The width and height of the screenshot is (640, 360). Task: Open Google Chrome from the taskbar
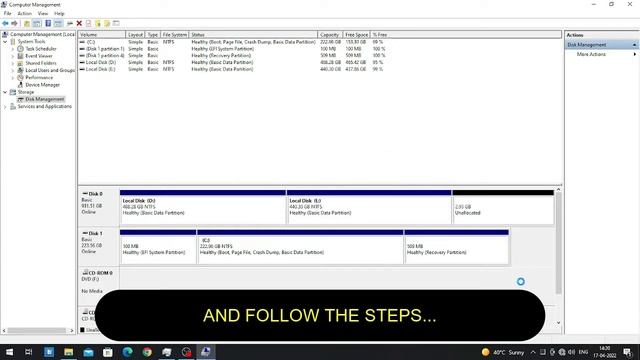click(147, 352)
